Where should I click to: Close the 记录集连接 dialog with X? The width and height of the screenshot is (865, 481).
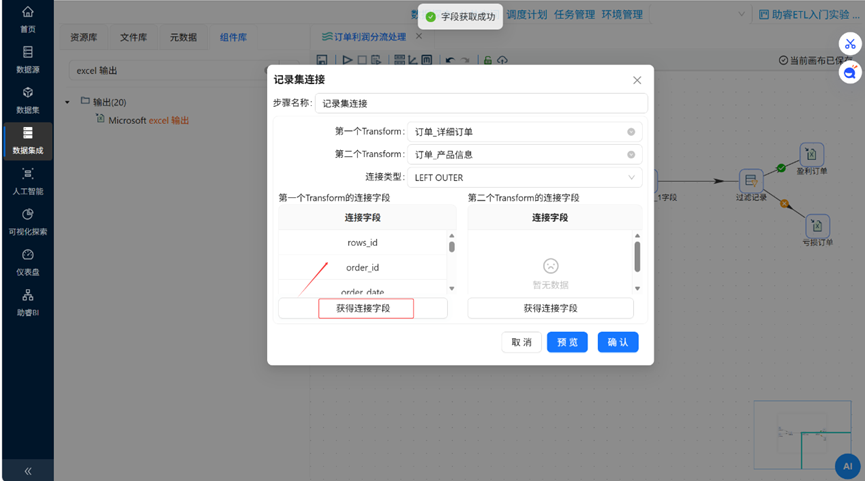[x=637, y=80]
